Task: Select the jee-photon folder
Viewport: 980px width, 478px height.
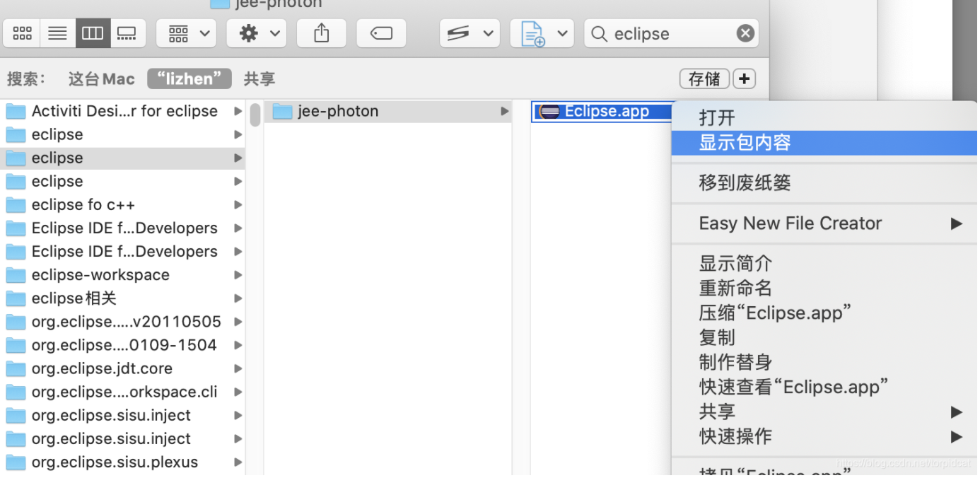Action: (x=388, y=111)
